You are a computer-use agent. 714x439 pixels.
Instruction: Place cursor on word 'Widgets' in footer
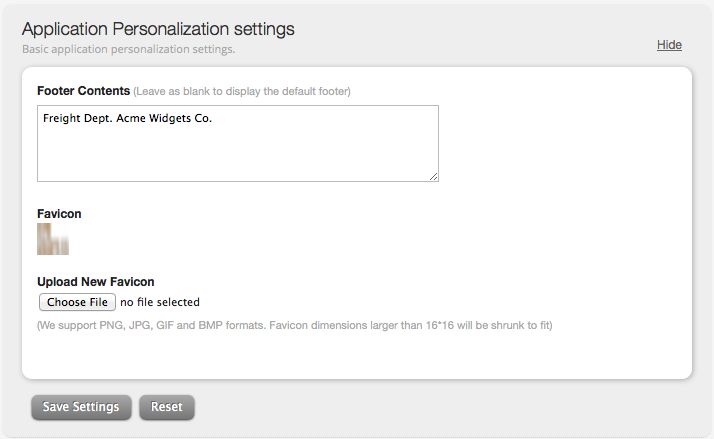tap(170, 118)
